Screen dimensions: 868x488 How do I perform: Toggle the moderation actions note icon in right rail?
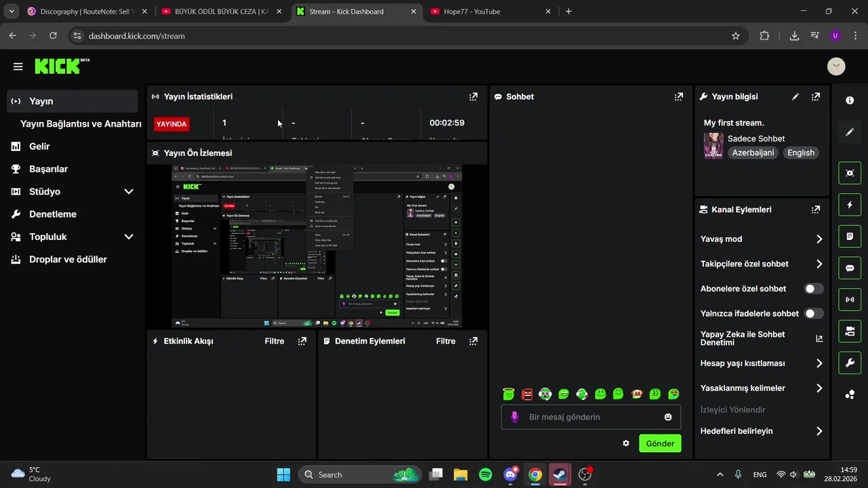[x=850, y=237]
